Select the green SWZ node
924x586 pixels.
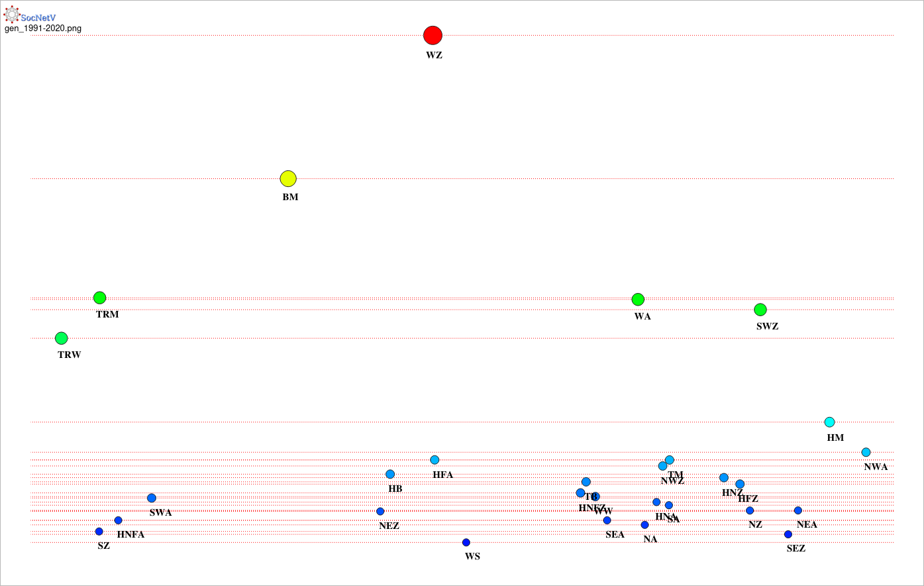point(760,310)
